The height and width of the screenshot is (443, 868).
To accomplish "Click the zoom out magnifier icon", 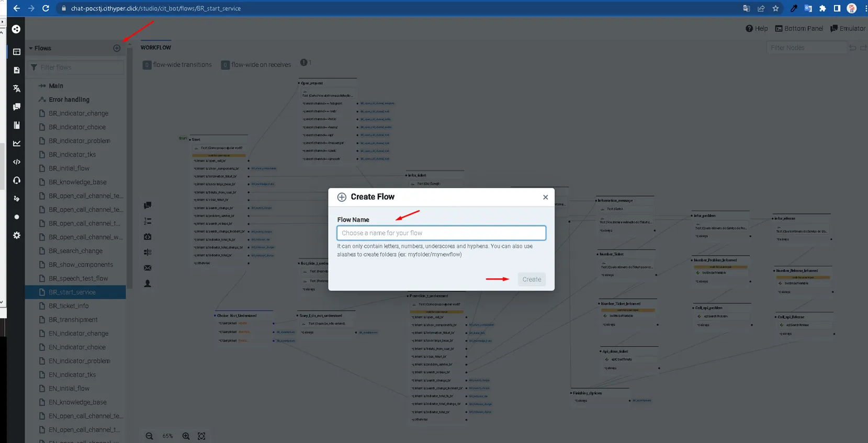I will (150, 436).
